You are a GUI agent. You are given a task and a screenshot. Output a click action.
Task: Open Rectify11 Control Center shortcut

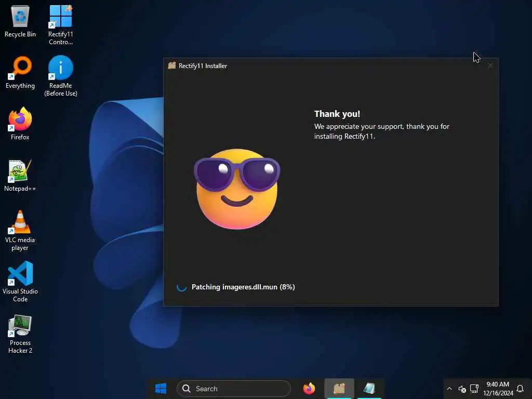pos(60,25)
